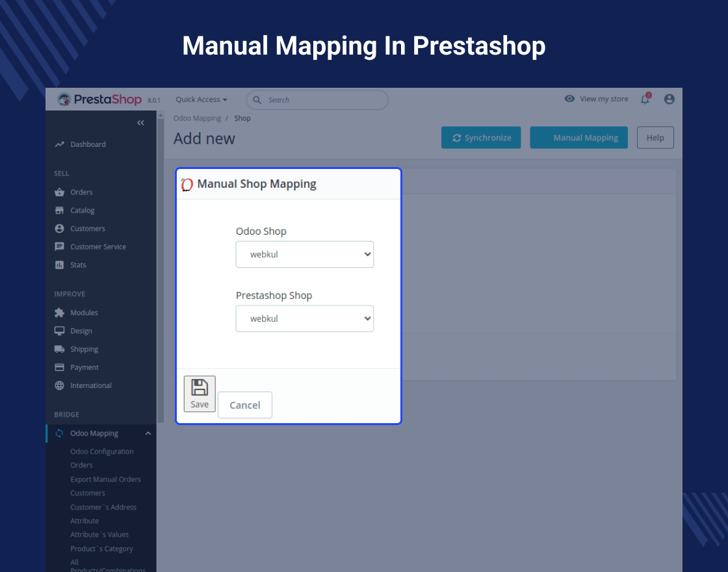Open Dashboard in the sidebar
The width and height of the screenshot is (728, 572).
(x=88, y=144)
